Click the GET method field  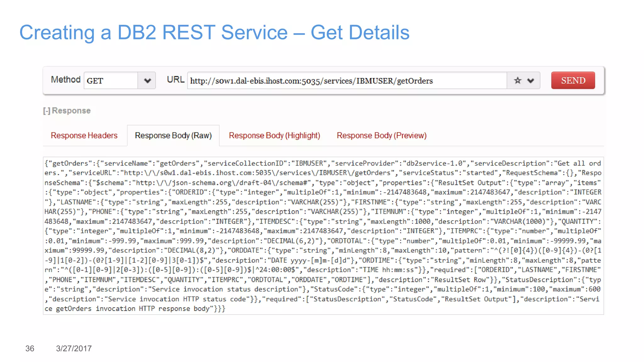(111, 80)
